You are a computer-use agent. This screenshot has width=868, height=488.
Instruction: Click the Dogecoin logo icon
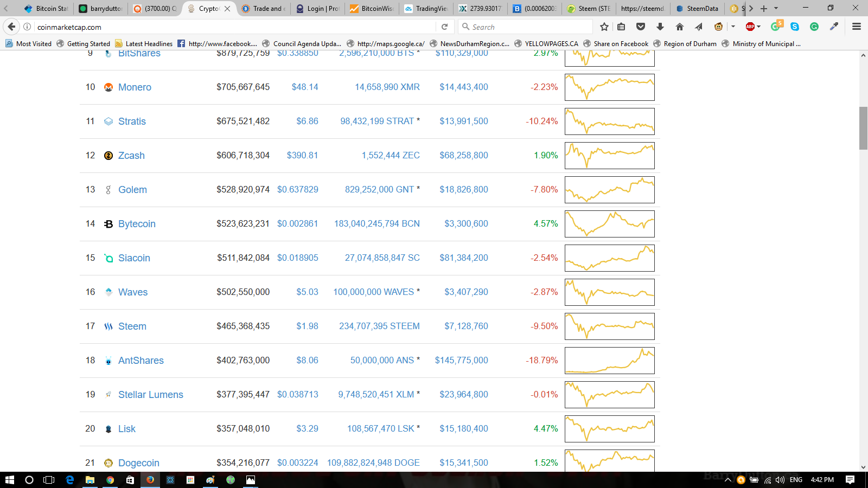[x=108, y=463]
